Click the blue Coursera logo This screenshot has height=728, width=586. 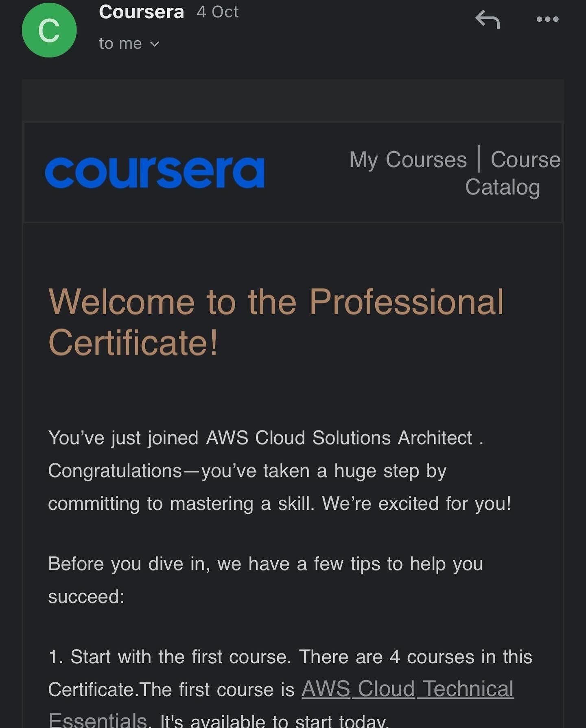click(x=155, y=173)
